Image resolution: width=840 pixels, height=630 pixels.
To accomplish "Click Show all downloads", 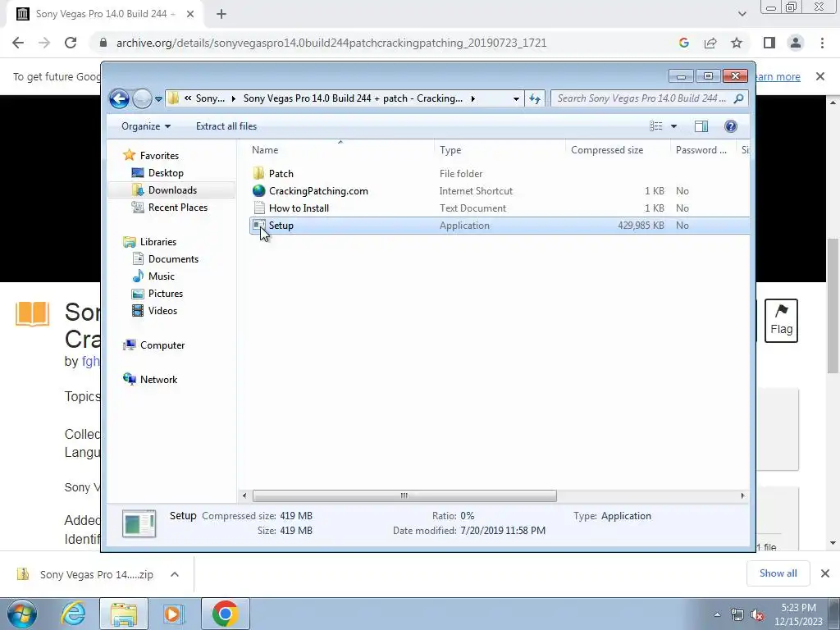I will point(778,573).
